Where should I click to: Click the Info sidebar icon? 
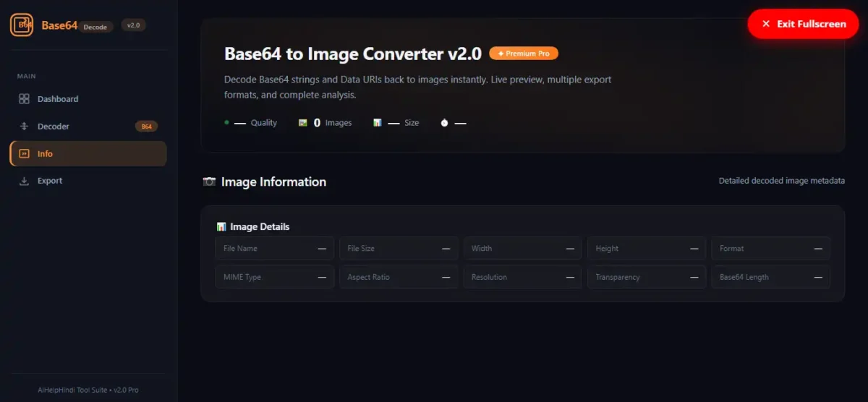click(24, 154)
